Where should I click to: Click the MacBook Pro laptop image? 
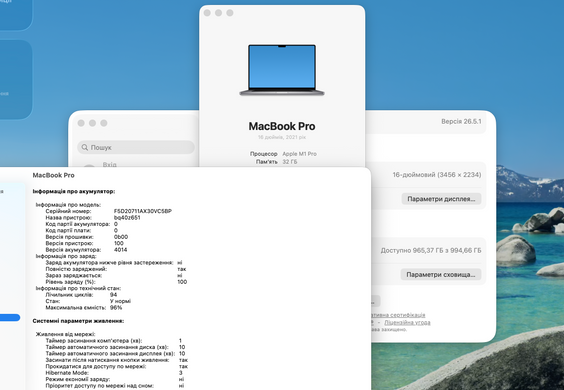282,70
